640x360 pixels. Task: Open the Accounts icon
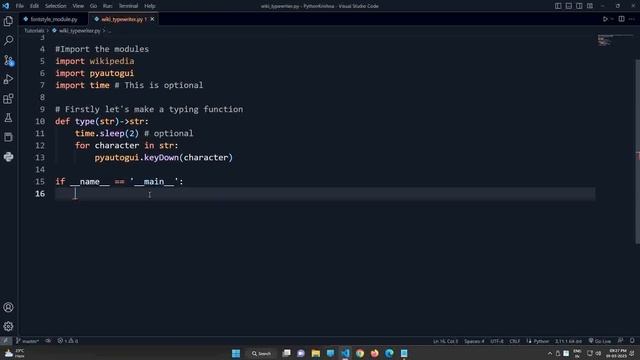pyautogui.click(x=8, y=307)
